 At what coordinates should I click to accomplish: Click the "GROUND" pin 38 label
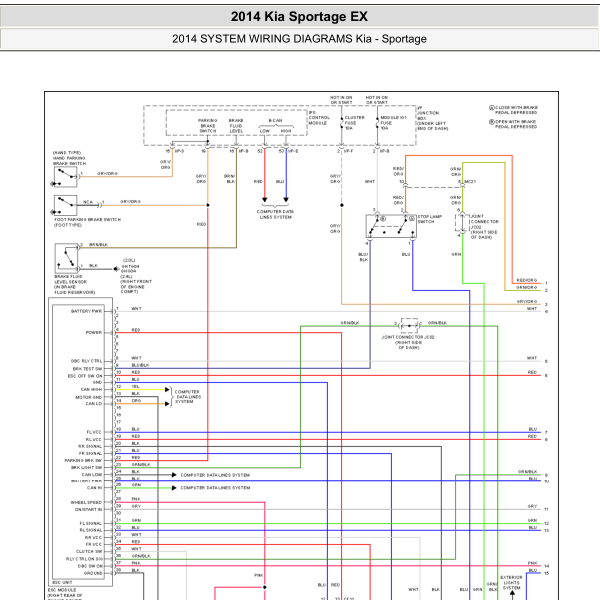pyautogui.click(x=93, y=573)
